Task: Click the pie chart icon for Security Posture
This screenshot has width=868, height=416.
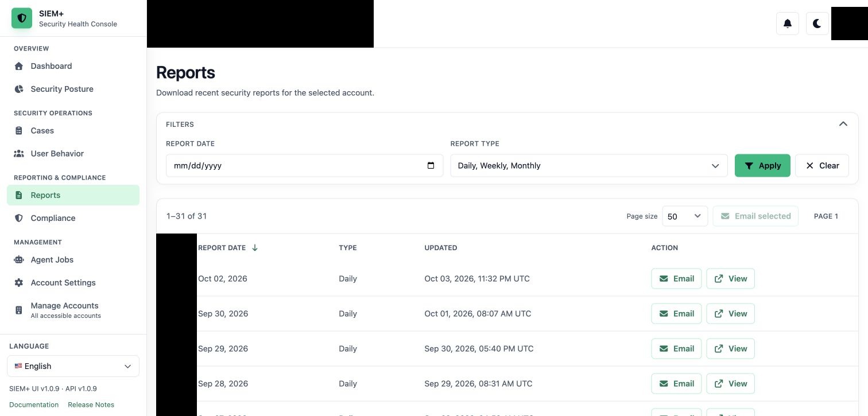Action: pos(19,89)
